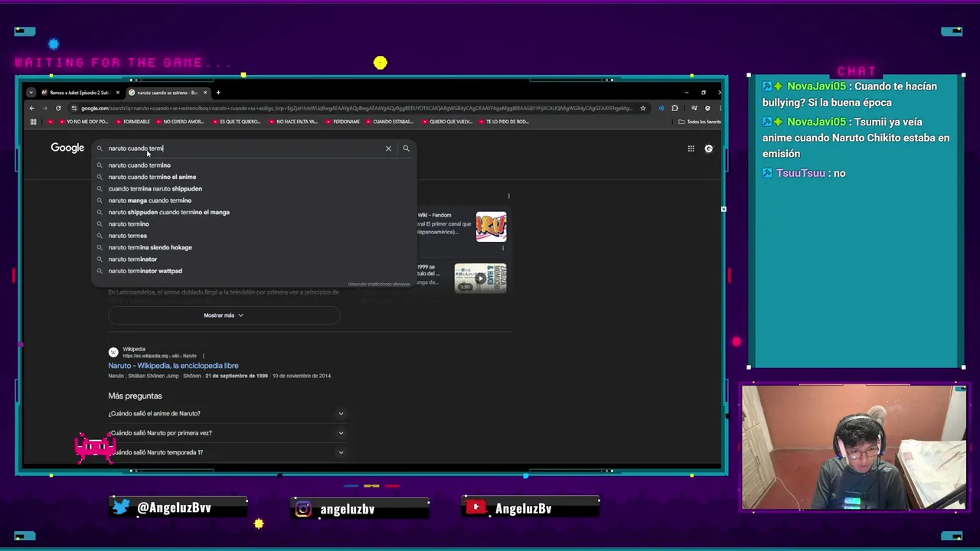980x551 pixels.
Task: Click the address bar URL
Action: point(356,108)
